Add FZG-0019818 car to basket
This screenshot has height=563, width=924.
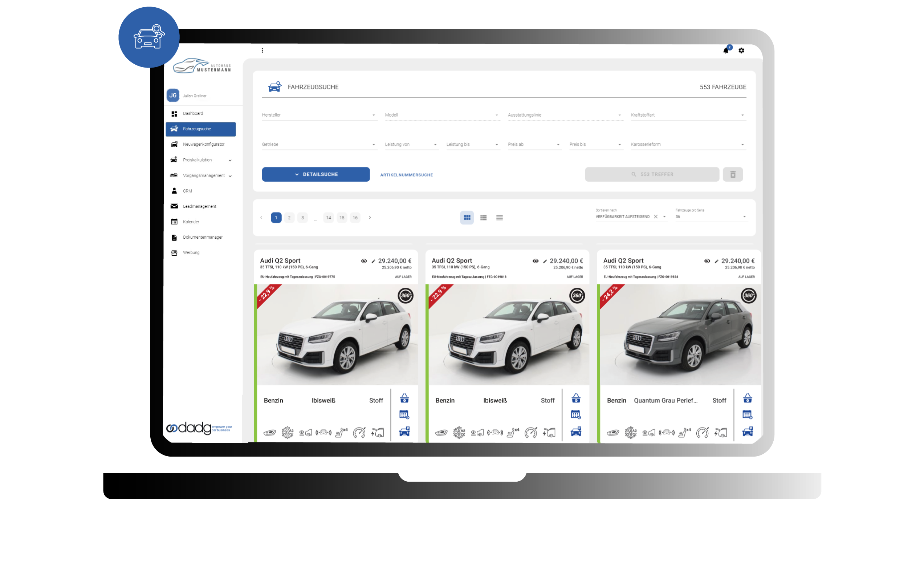coord(576,398)
